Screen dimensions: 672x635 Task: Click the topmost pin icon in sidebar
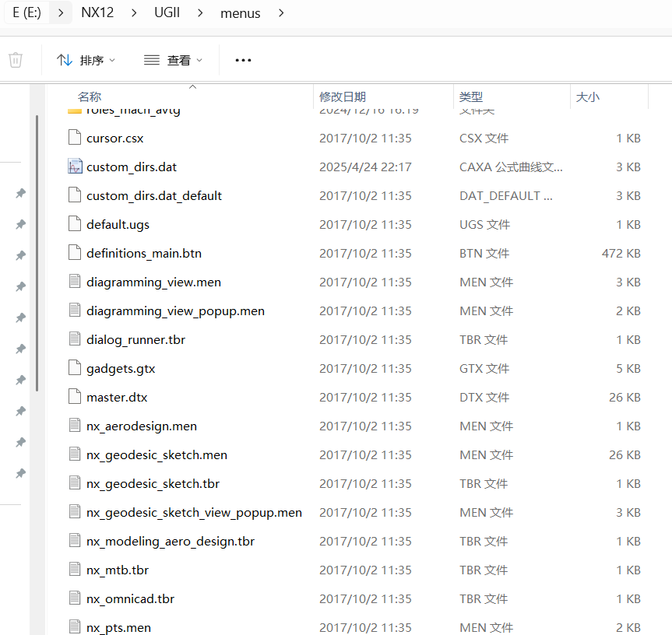point(20,193)
